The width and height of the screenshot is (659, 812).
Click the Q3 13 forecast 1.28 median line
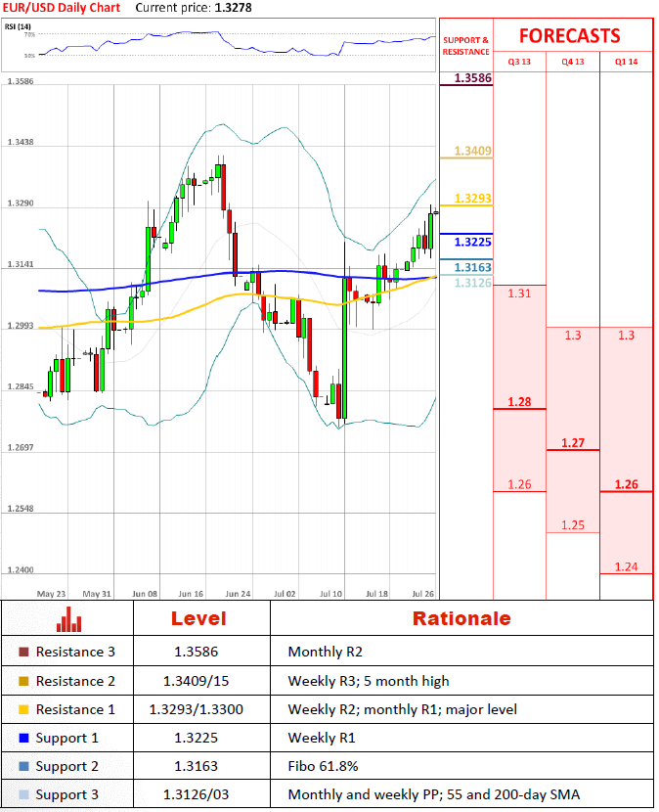[x=519, y=409]
